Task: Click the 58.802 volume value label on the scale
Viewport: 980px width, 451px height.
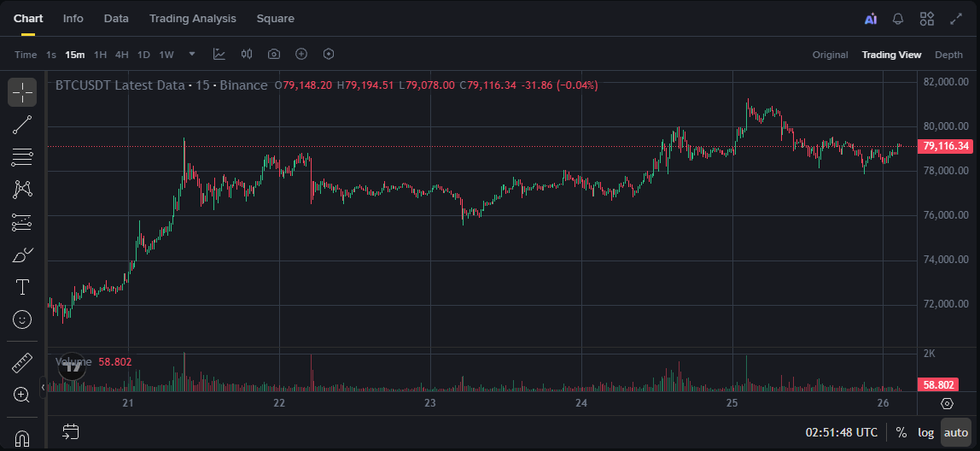Action: pos(937,385)
